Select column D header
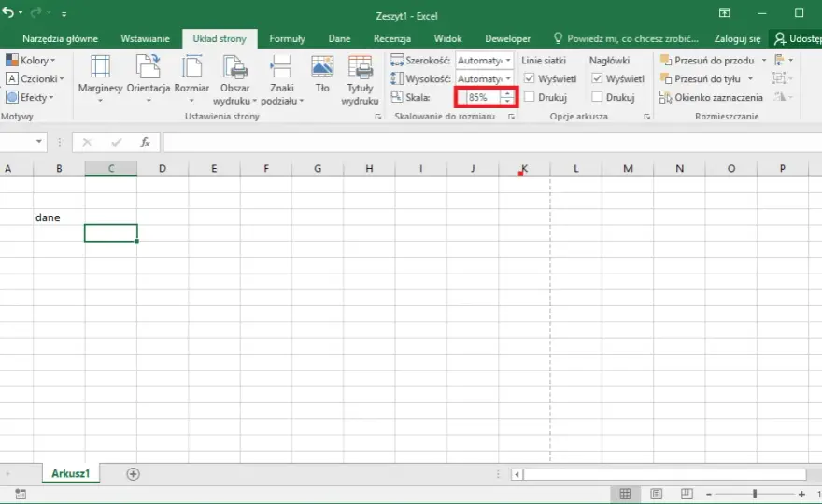This screenshot has height=504, width=822. pos(163,169)
